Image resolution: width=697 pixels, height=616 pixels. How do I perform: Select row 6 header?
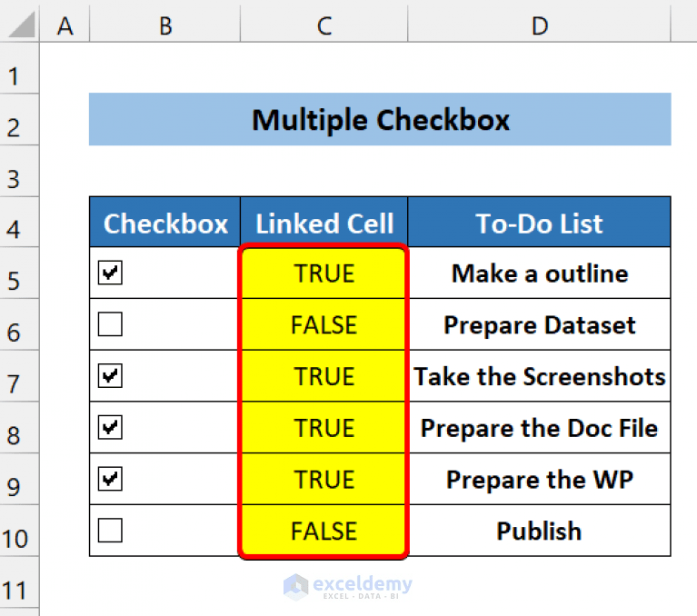coord(19,324)
